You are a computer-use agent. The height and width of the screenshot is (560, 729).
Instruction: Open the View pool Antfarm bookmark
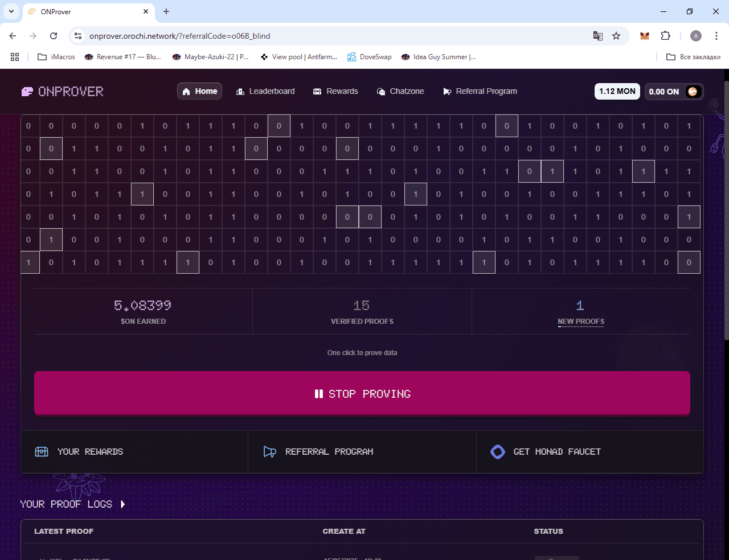click(x=299, y=57)
